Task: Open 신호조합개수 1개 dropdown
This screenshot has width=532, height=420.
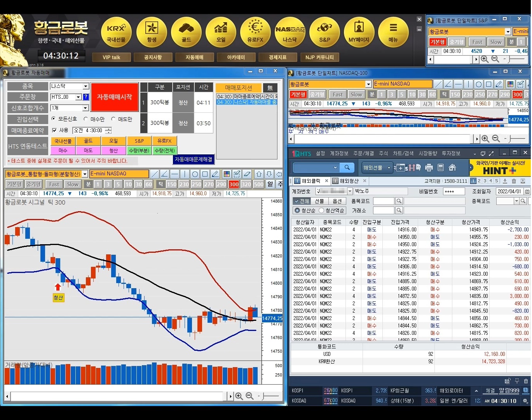Action: [x=86, y=108]
